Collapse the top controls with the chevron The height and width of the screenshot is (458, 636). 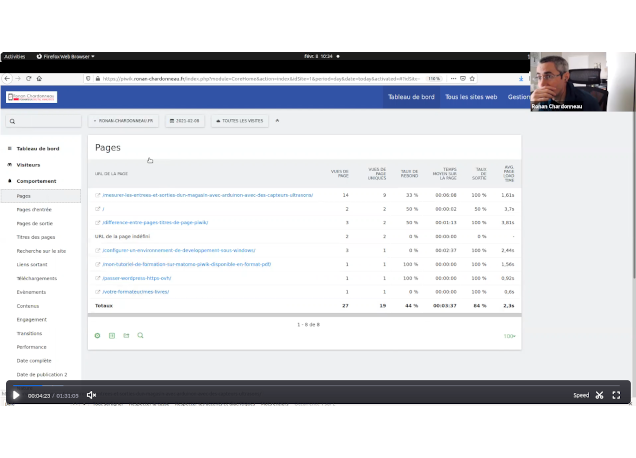point(277,121)
